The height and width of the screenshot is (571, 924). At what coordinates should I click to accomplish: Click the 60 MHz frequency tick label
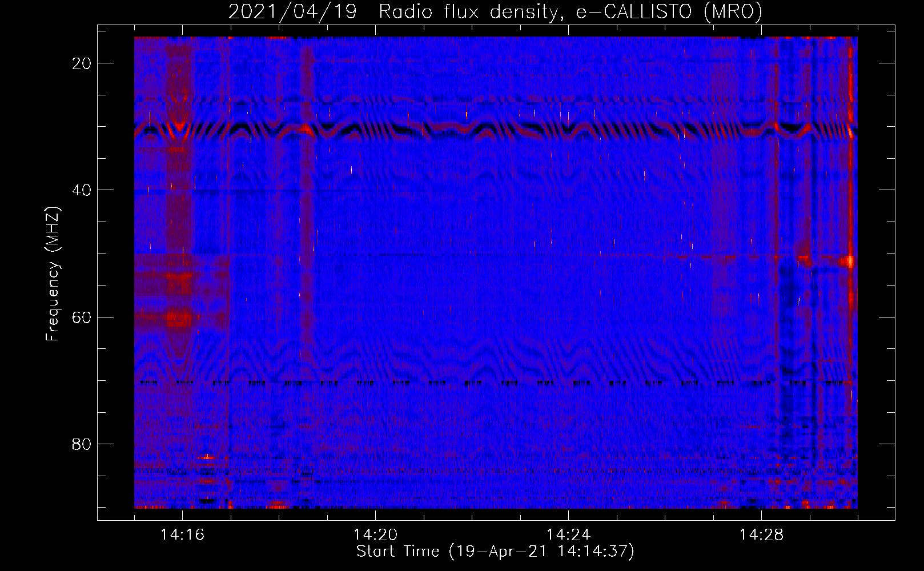tap(82, 317)
